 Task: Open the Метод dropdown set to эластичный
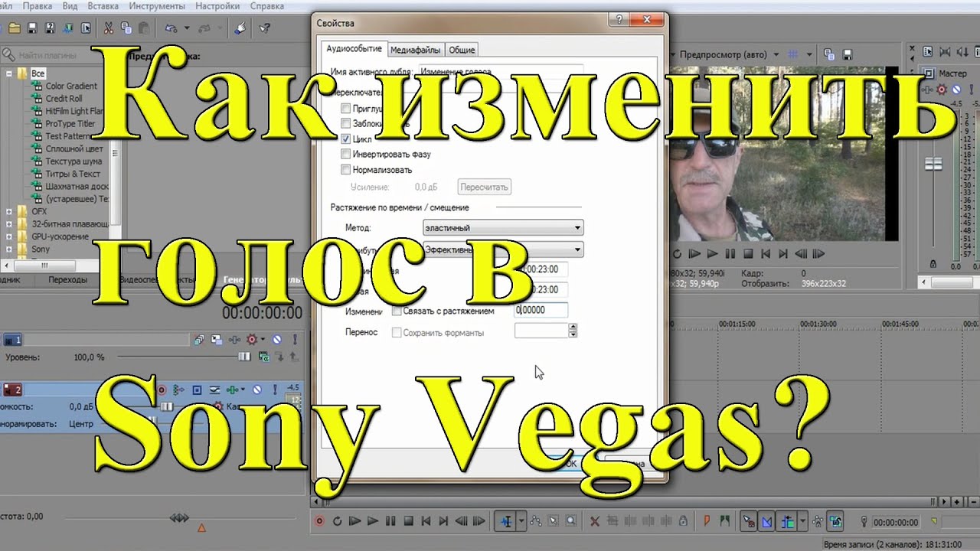pyautogui.click(x=503, y=227)
